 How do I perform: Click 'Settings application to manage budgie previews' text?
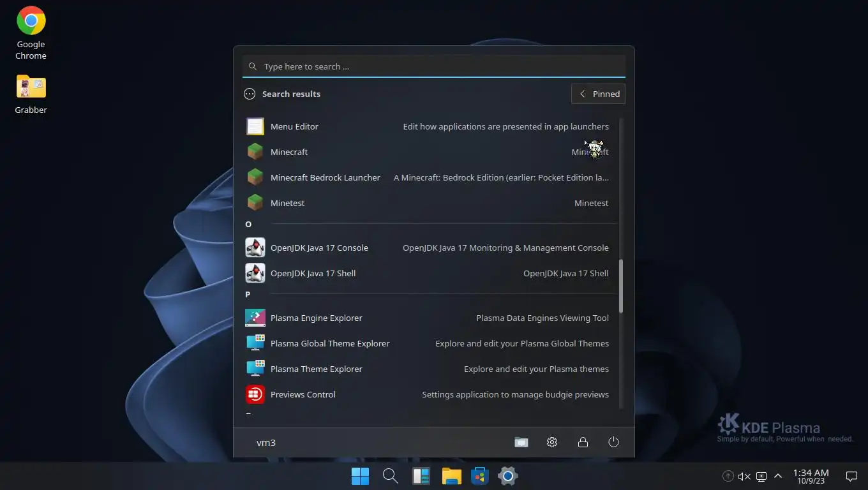516,394
